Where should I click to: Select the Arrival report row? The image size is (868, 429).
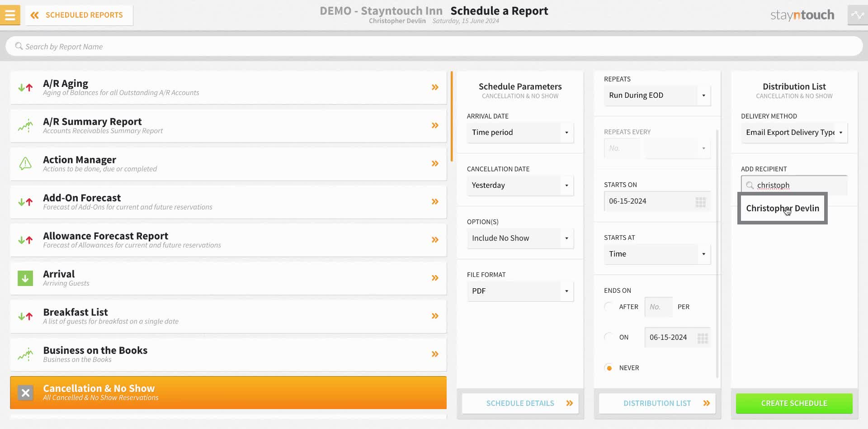pyautogui.click(x=228, y=278)
